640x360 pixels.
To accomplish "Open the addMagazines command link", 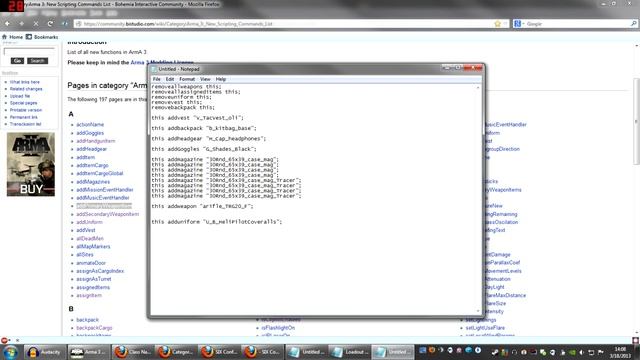I will (93, 182).
